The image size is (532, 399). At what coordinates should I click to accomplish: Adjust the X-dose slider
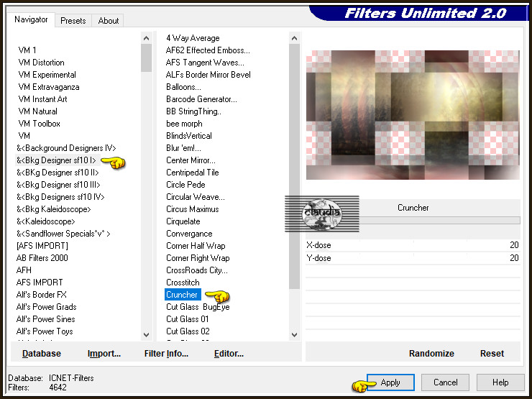pos(413,245)
